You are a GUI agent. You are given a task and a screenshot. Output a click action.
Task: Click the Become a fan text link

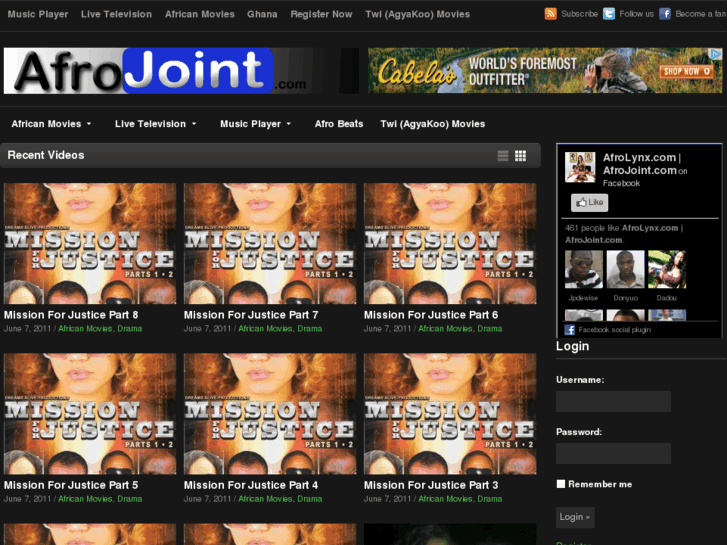701,14
